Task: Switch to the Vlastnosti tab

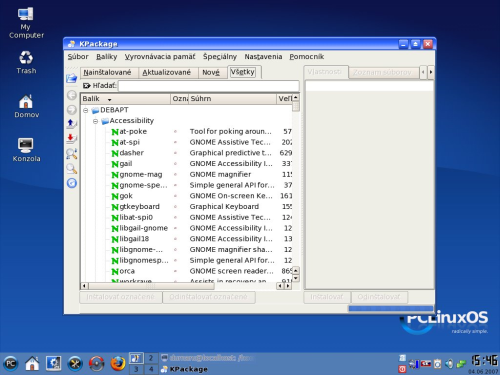Action: 325,72
